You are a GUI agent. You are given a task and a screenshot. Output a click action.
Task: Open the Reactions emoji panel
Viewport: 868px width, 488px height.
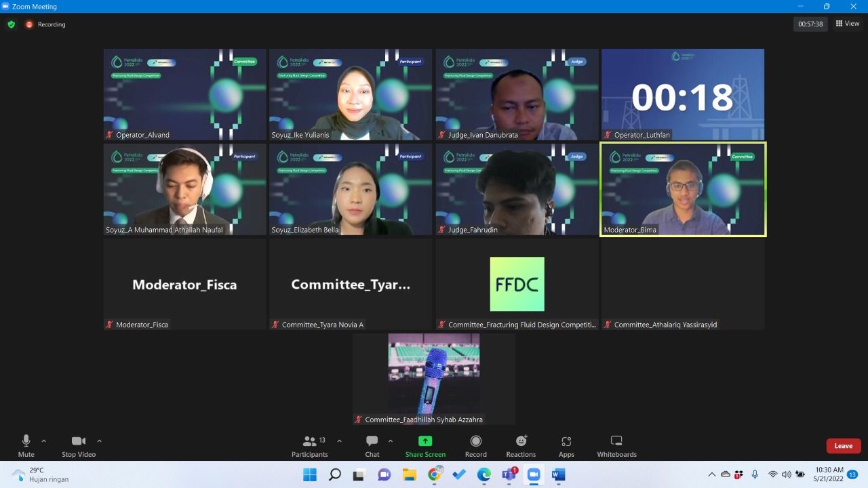521,445
